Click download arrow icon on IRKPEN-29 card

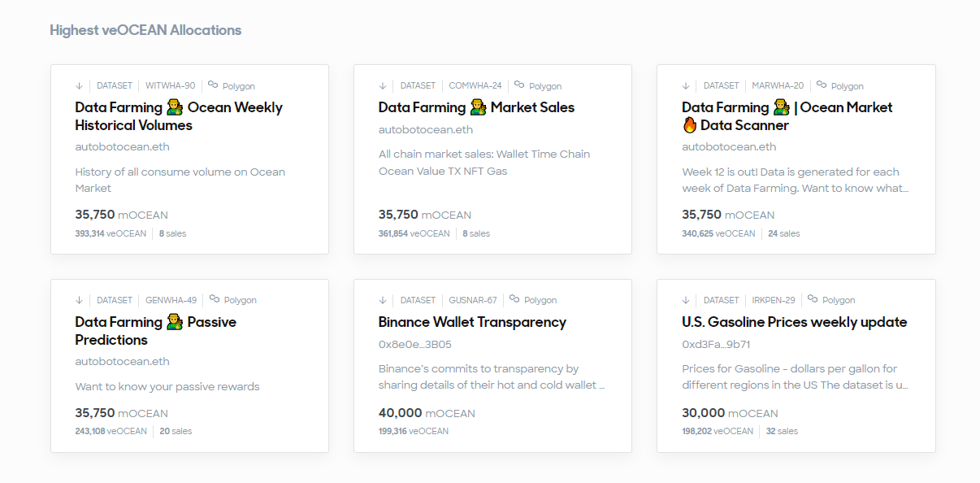[x=686, y=300]
